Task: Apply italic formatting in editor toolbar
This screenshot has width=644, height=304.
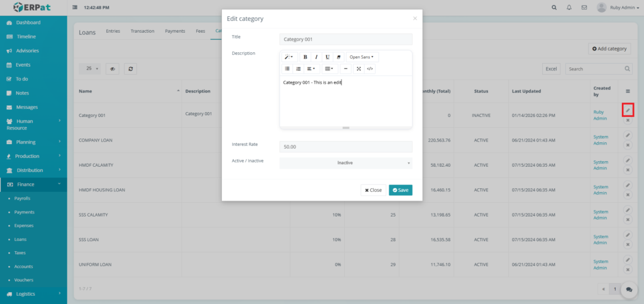Action: (x=316, y=57)
